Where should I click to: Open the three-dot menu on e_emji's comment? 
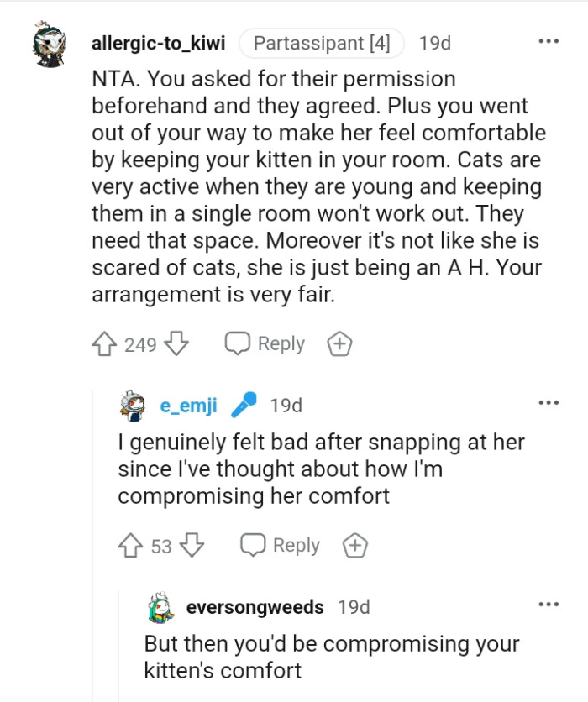[x=549, y=402]
